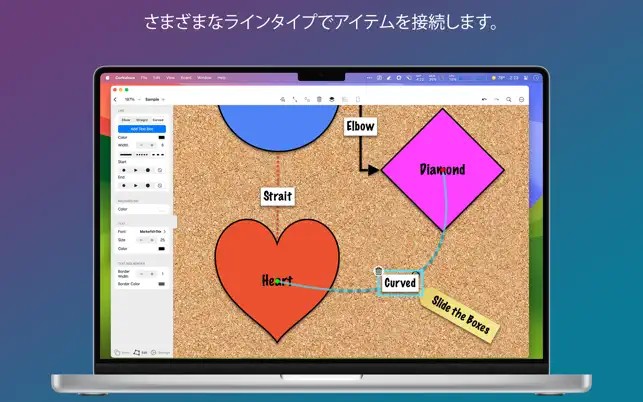Screen dimensions: 643x402
Task: Decrease Border Width with minus stepper
Action: pyautogui.click(x=141, y=274)
